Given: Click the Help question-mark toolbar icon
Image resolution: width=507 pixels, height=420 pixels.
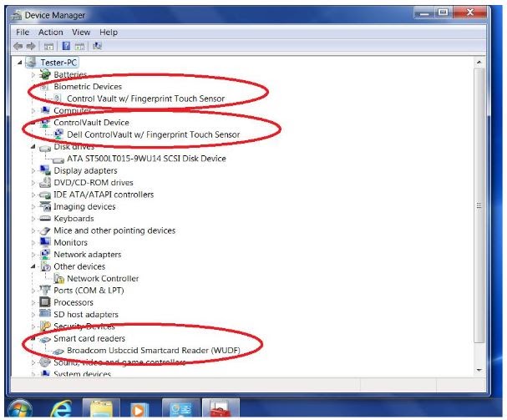Looking at the screenshot, I should [x=66, y=46].
